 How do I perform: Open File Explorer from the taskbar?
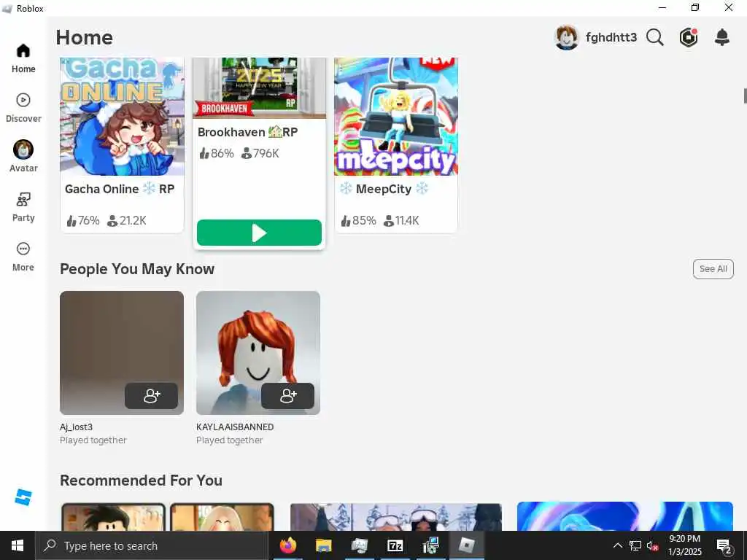click(x=323, y=545)
